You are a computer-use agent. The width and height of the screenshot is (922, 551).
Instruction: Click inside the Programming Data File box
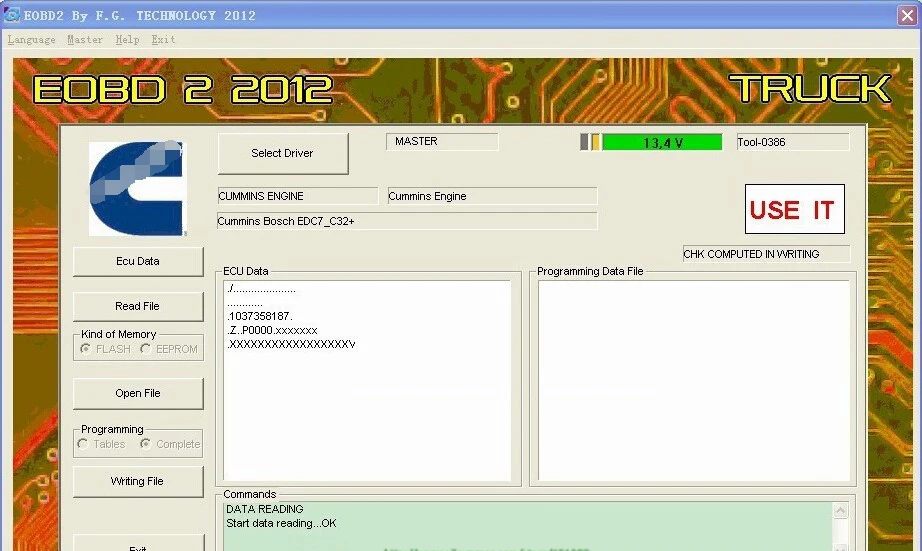point(693,380)
